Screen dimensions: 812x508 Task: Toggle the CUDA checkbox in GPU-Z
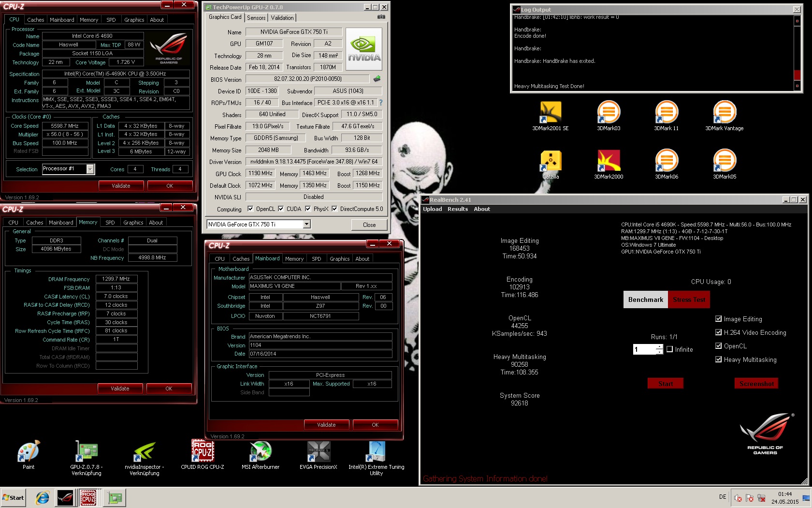pyautogui.click(x=281, y=209)
